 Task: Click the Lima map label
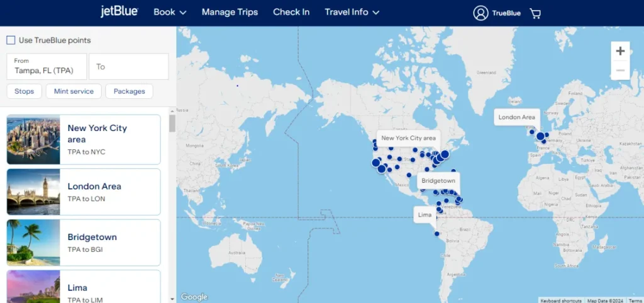(x=425, y=215)
